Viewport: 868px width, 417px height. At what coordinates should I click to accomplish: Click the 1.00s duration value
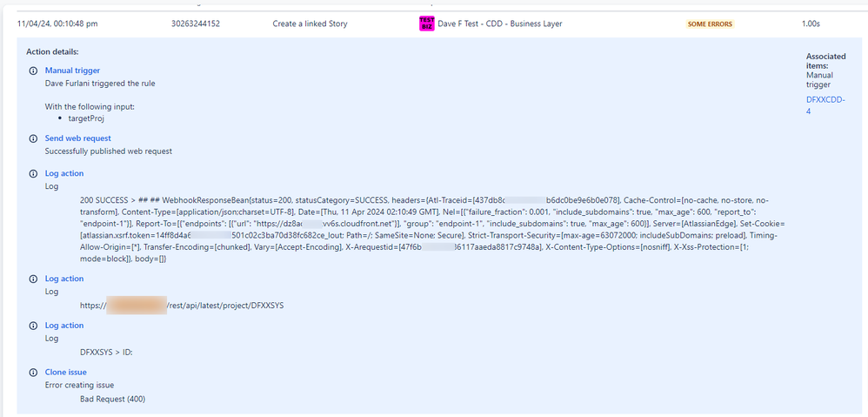tap(811, 24)
